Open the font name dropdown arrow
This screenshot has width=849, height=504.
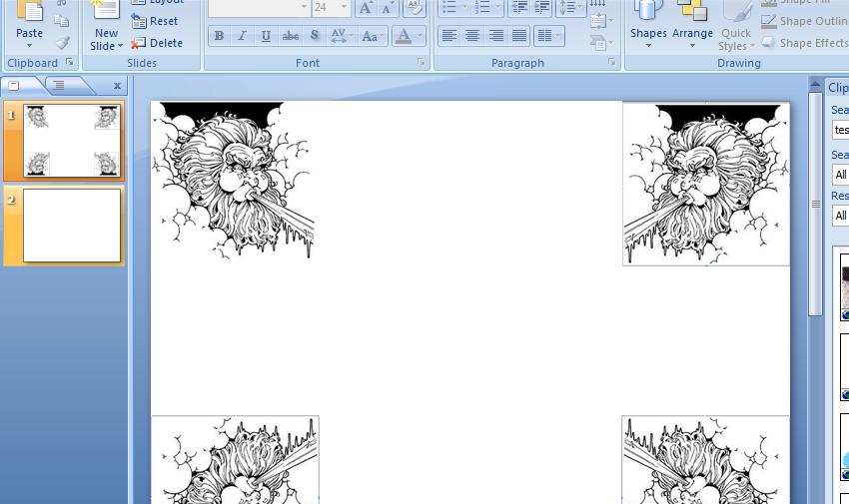(305, 8)
